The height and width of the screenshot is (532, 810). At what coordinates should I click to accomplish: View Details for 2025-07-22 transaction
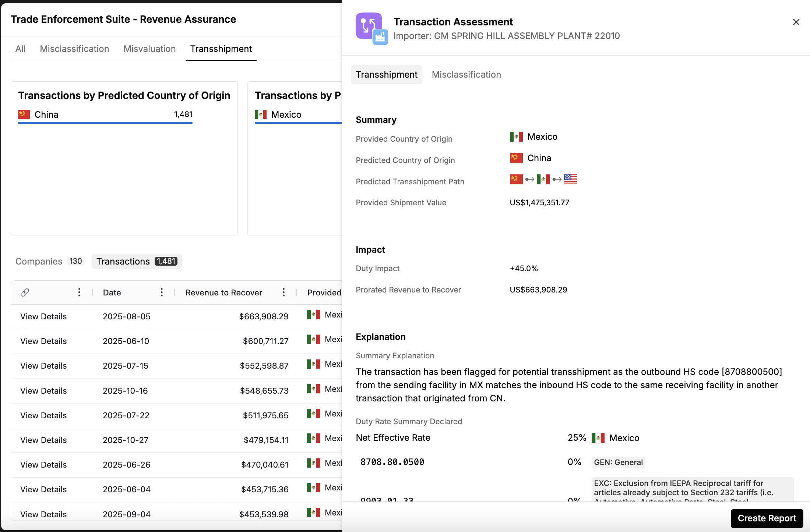(43, 415)
